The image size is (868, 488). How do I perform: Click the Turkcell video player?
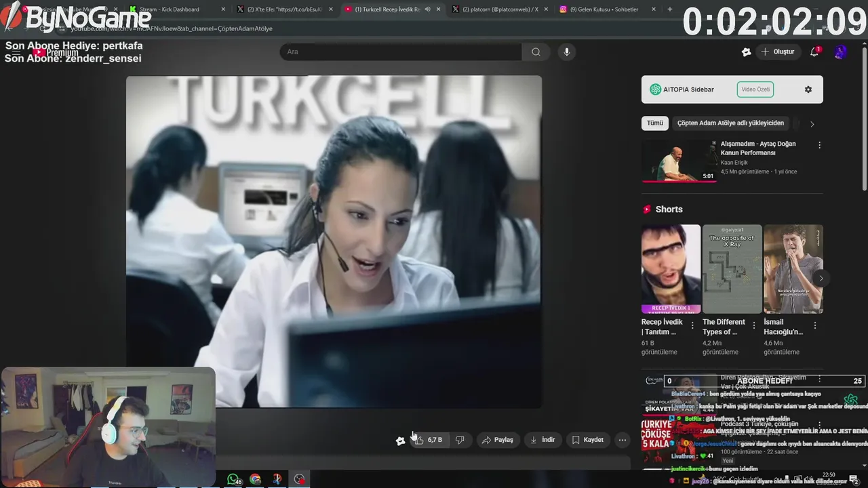point(334,241)
